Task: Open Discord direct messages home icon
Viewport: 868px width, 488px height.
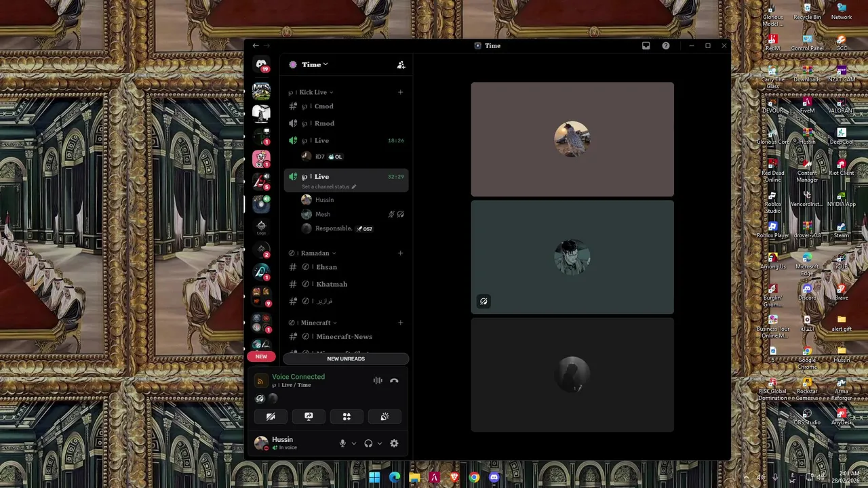Action: (261, 64)
